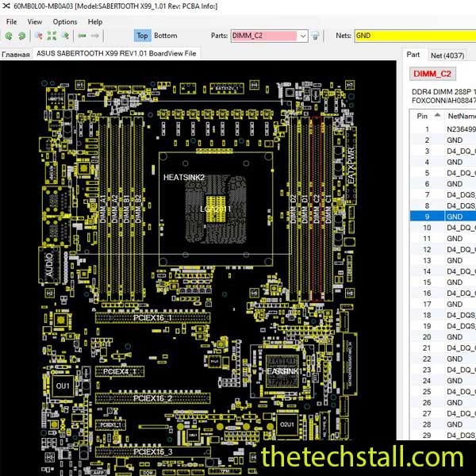Click the red DIMM_C2 part button
The image size is (476, 476).
click(x=432, y=74)
